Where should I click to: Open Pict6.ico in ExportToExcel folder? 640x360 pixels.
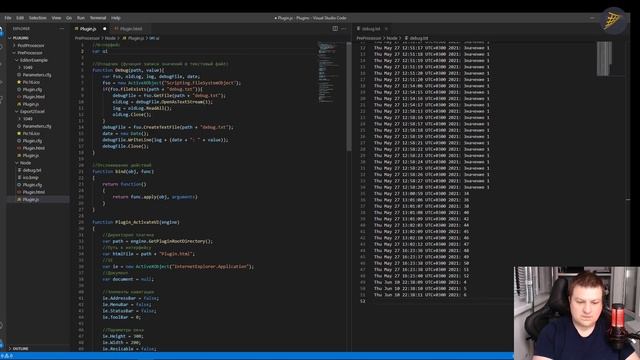[31, 133]
